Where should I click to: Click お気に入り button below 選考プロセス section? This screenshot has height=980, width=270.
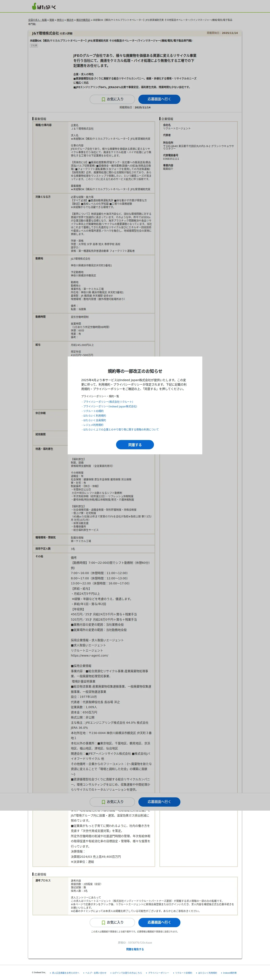(112, 923)
